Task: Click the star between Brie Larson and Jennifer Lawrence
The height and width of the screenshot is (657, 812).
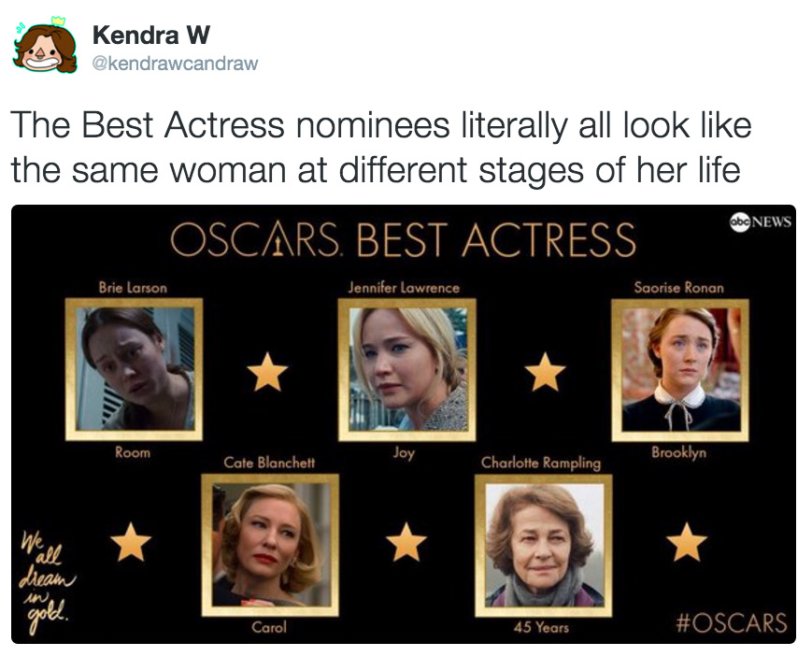Action: pyautogui.click(x=268, y=373)
